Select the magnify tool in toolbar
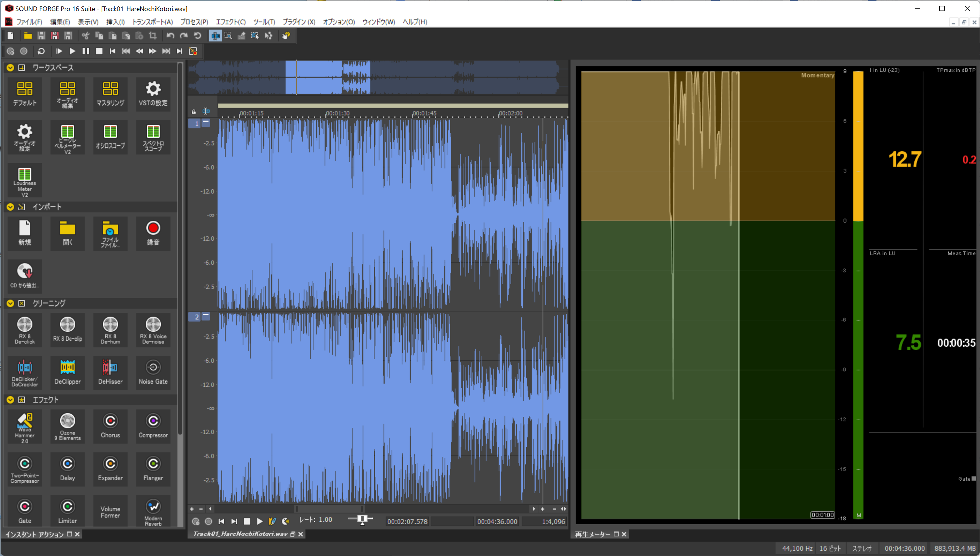This screenshot has height=556, width=980. tap(228, 36)
